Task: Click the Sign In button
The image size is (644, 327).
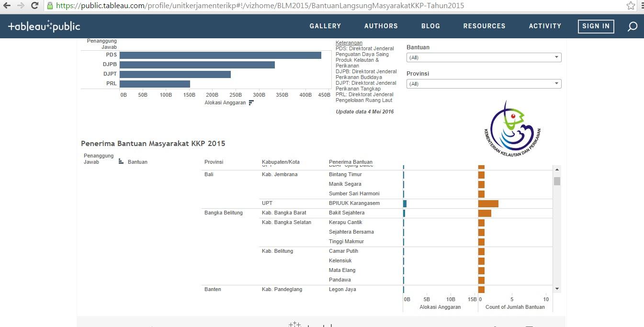Action: [x=596, y=26]
